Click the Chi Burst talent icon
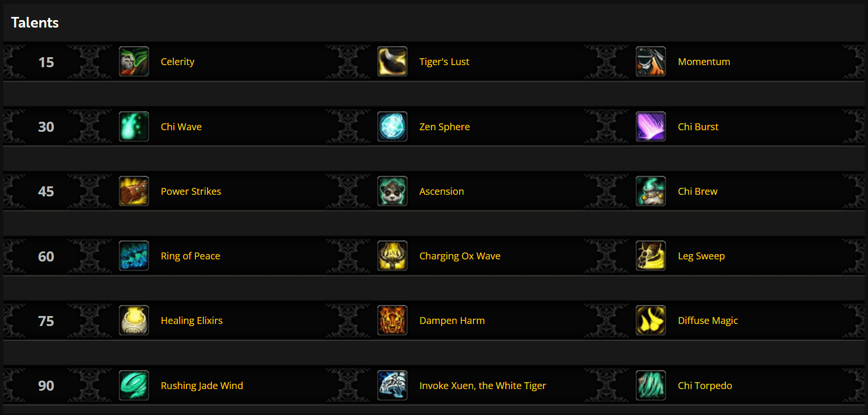The width and height of the screenshot is (868, 415). point(650,127)
